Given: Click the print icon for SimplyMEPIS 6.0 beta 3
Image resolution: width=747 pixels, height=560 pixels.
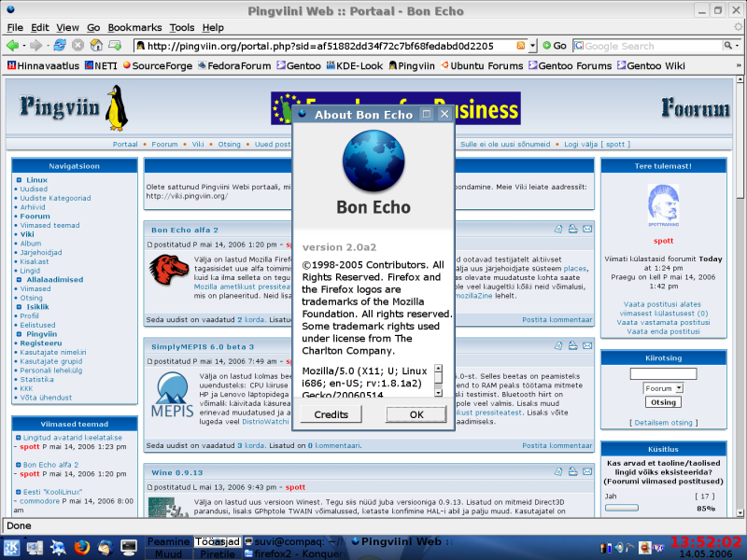Looking at the screenshot, I should coord(572,345).
